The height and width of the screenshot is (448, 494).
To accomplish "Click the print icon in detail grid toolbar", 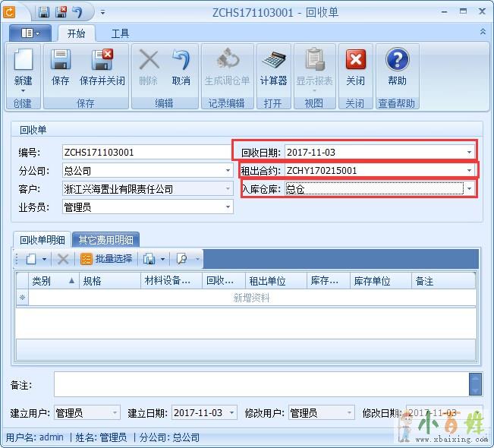I will [x=149, y=259].
